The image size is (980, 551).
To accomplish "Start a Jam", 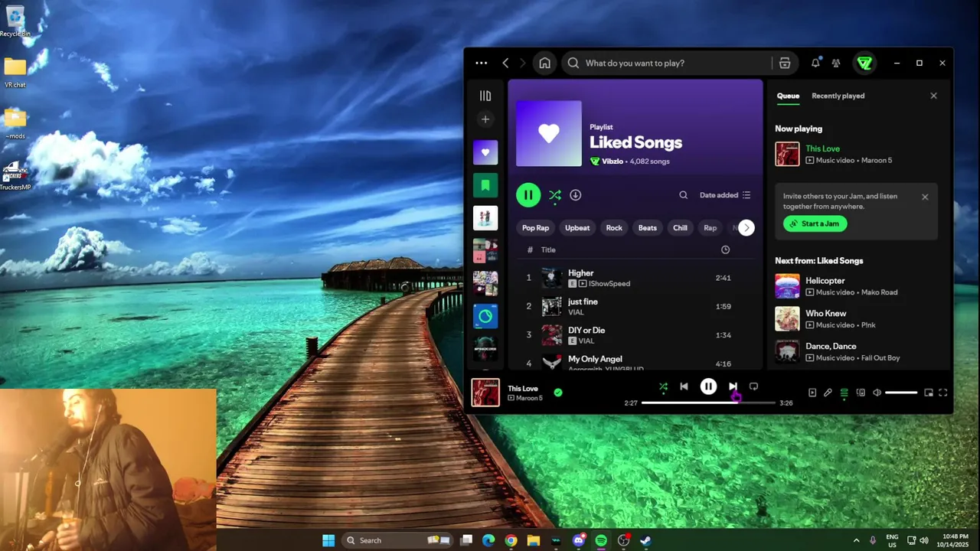I will [815, 223].
